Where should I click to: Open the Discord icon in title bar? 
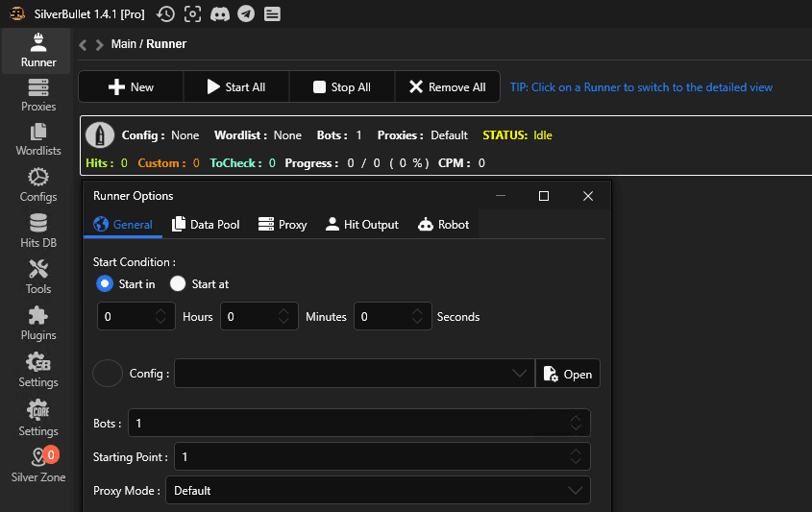coord(219,14)
